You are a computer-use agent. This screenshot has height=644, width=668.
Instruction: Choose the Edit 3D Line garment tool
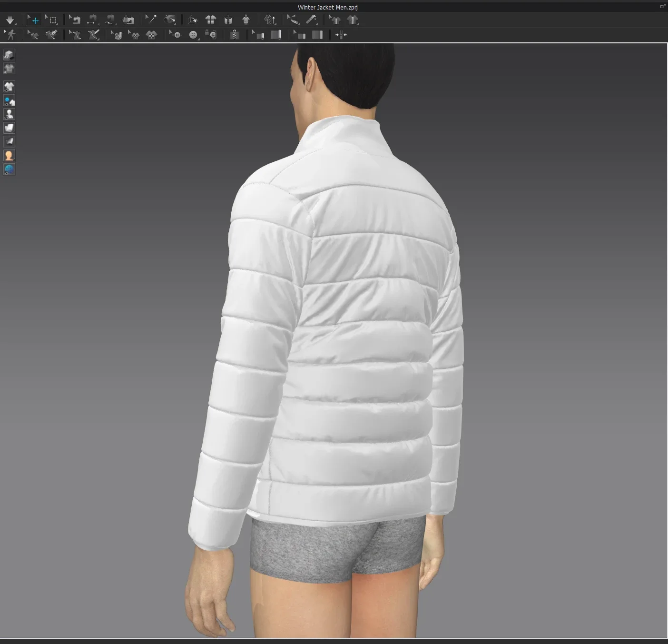[33, 35]
